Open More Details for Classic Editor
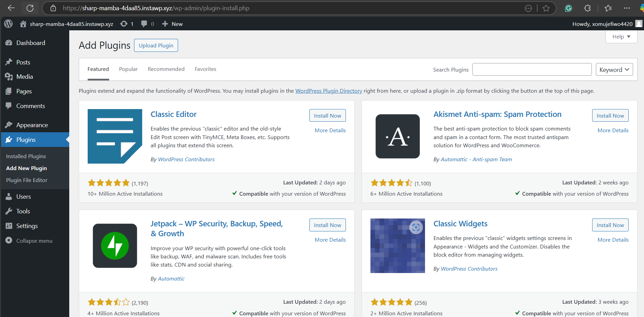Screen dimensions: 644x317 point(330,131)
